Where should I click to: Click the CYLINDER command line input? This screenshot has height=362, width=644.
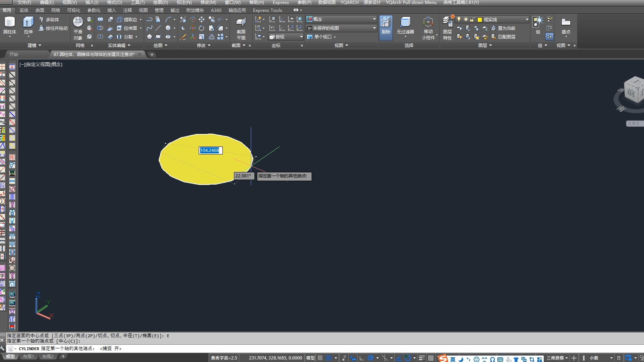[323, 348]
